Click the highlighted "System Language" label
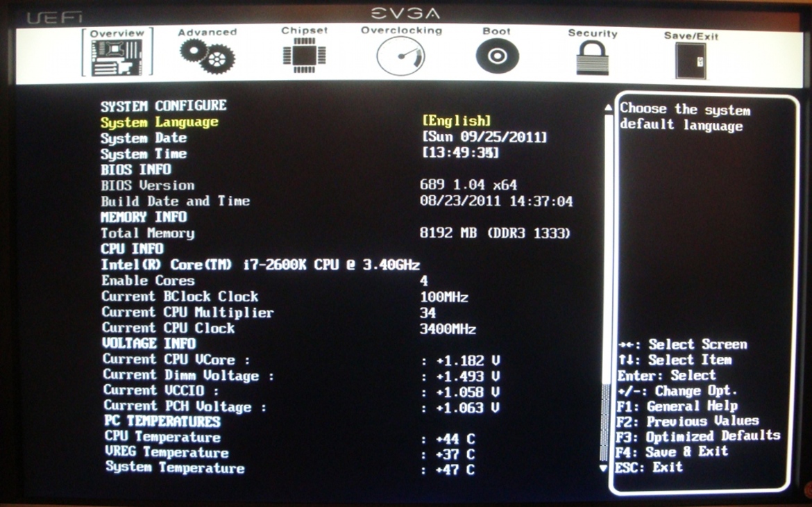812x507 pixels. [160, 122]
